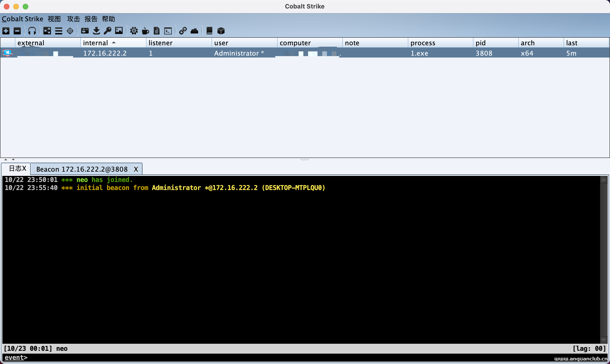This screenshot has height=364, width=610.
Task: Open credentials with the key icon
Action: point(108,31)
